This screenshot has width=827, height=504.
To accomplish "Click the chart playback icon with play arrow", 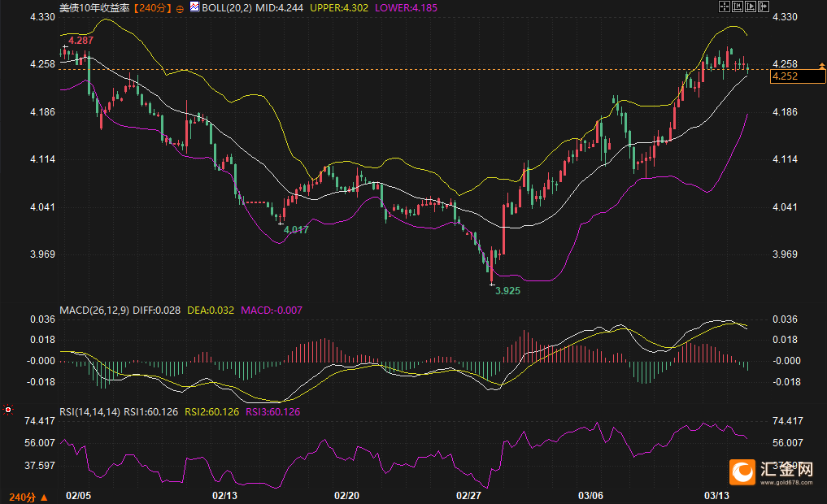I will [750, 7].
